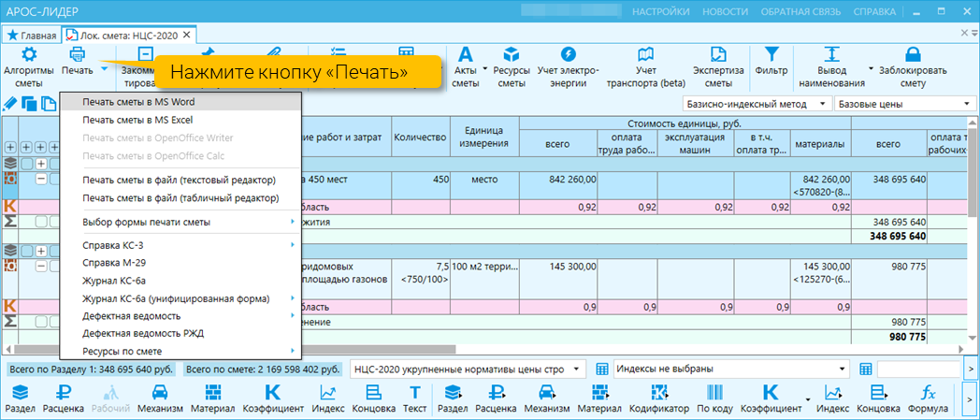
Task: Click the copy icon beside the pencil
Action: (x=29, y=103)
